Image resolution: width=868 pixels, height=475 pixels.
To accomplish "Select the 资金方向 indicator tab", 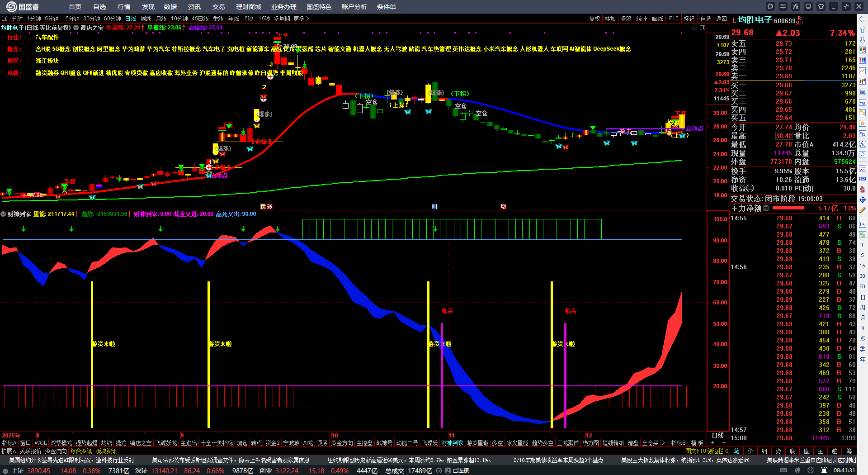I will [342, 443].
